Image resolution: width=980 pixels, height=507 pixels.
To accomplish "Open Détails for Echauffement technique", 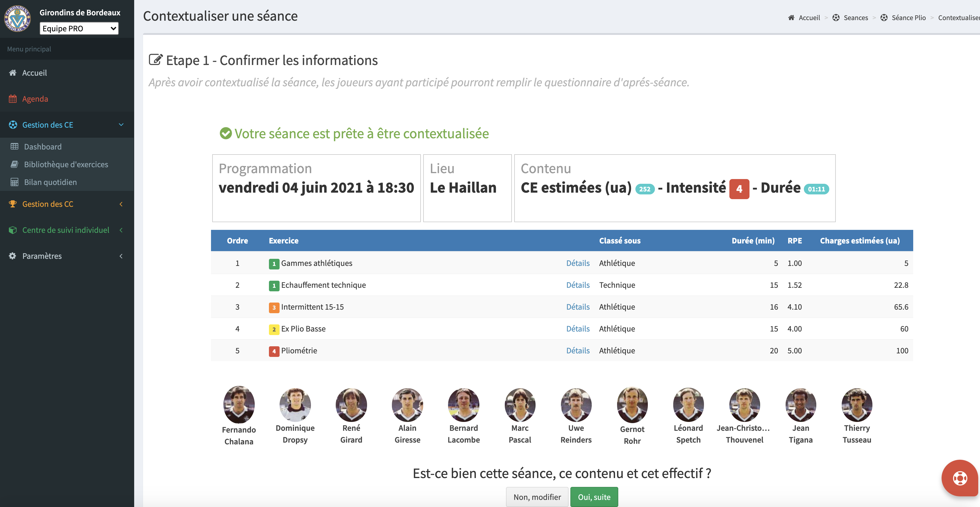I will (x=577, y=285).
